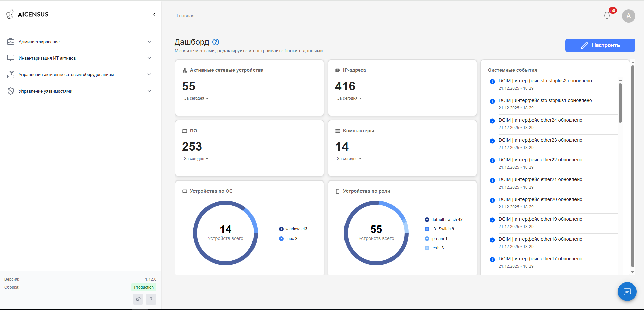Open period dropdown under active network devices
Screen dimensions: 644x310
pos(196,98)
